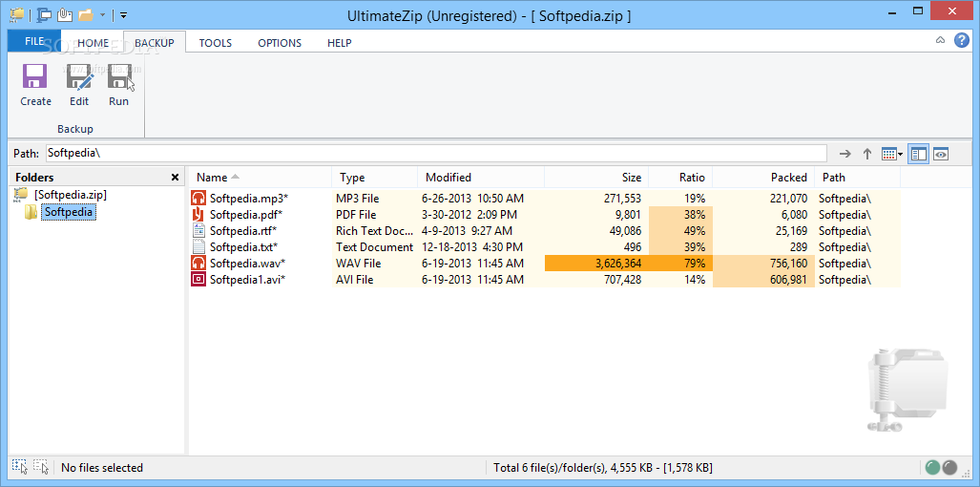980x487 pixels.
Task: Select the [Softpedia.zip] tree root
Action: pyautogui.click(x=71, y=195)
